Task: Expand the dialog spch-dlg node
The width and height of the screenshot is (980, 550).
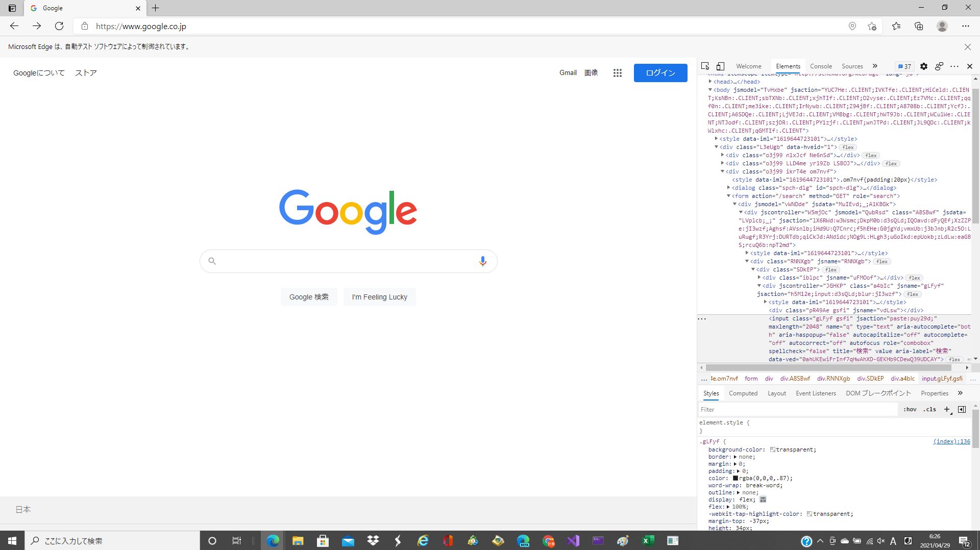Action: coord(728,188)
